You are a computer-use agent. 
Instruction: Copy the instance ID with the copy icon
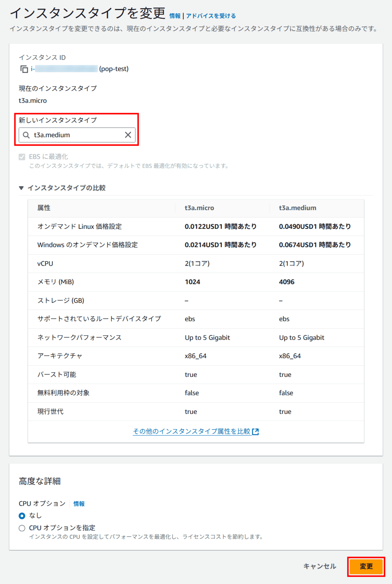pyautogui.click(x=24, y=69)
